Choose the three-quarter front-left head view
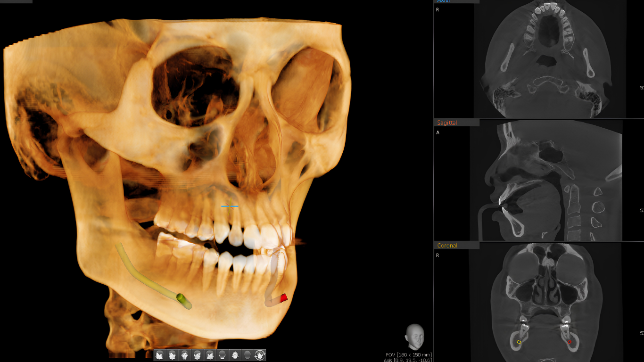This screenshot has height=362, width=644. pyautogui.click(x=172, y=355)
